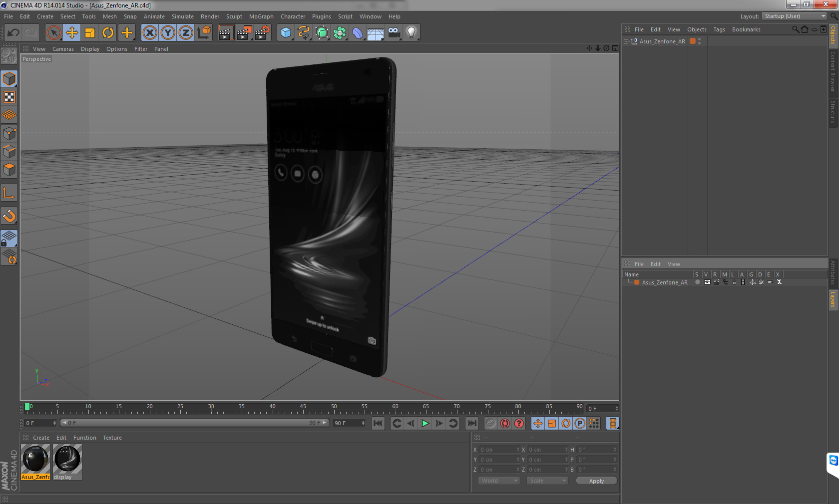Image resolution: width=839 pixels, height=504 pixels.
Task: Toggle autokeying button
Action: [505, 423]
